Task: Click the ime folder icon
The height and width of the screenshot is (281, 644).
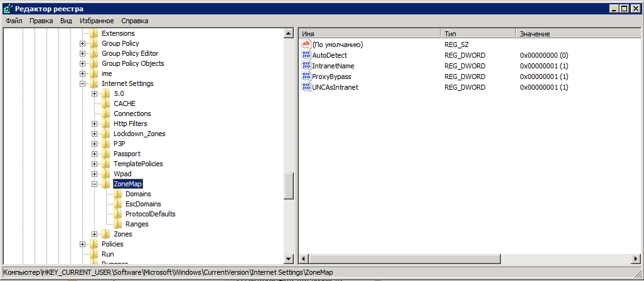Action: tap(94, 73)
